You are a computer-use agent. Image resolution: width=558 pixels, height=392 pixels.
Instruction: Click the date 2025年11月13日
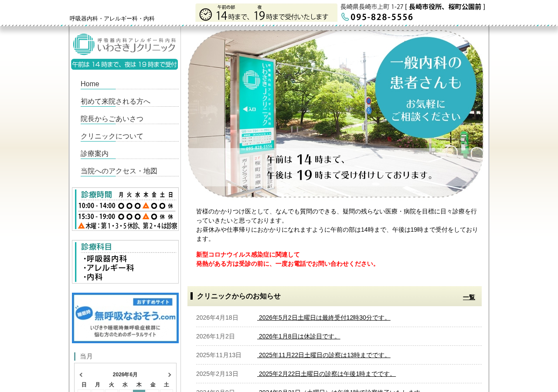[219, 355]
